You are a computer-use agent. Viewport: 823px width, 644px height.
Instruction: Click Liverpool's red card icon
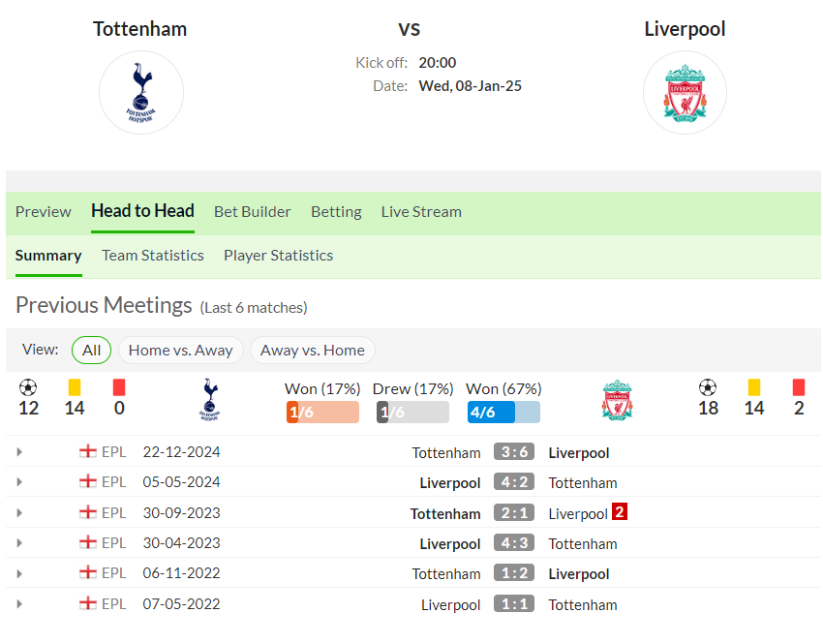799,388
